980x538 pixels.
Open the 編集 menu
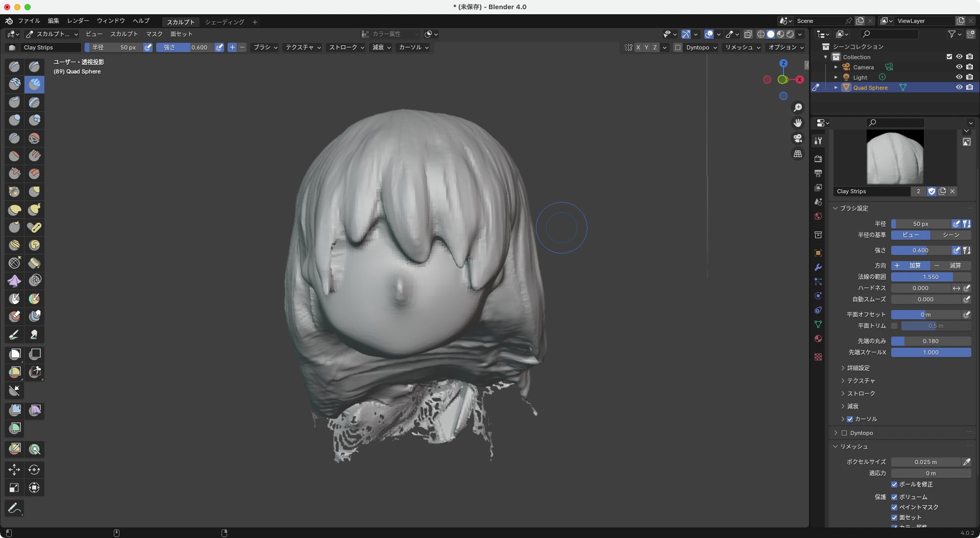point(54,21)
